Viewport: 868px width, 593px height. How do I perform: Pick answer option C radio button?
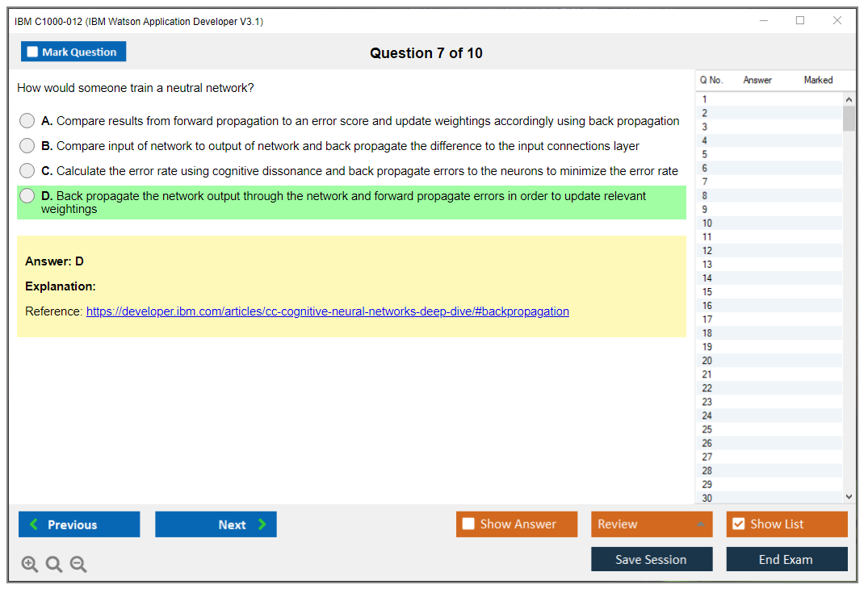point(27,171)
